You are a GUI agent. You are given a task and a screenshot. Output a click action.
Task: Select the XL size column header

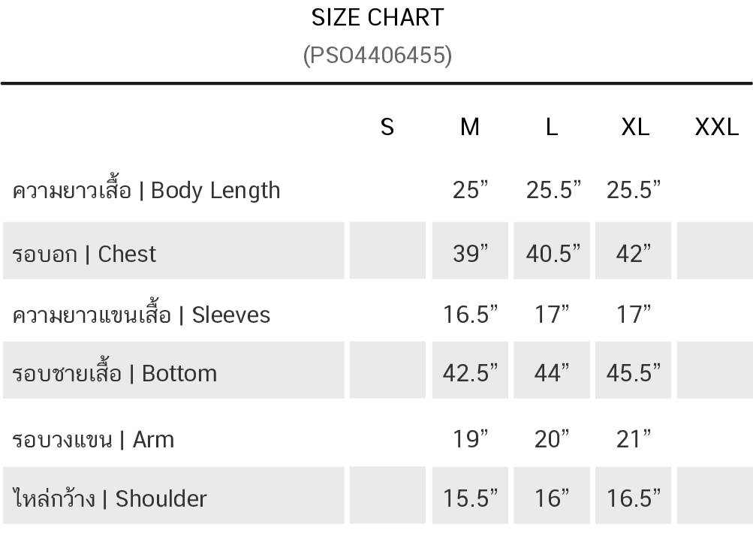(635, 127)
